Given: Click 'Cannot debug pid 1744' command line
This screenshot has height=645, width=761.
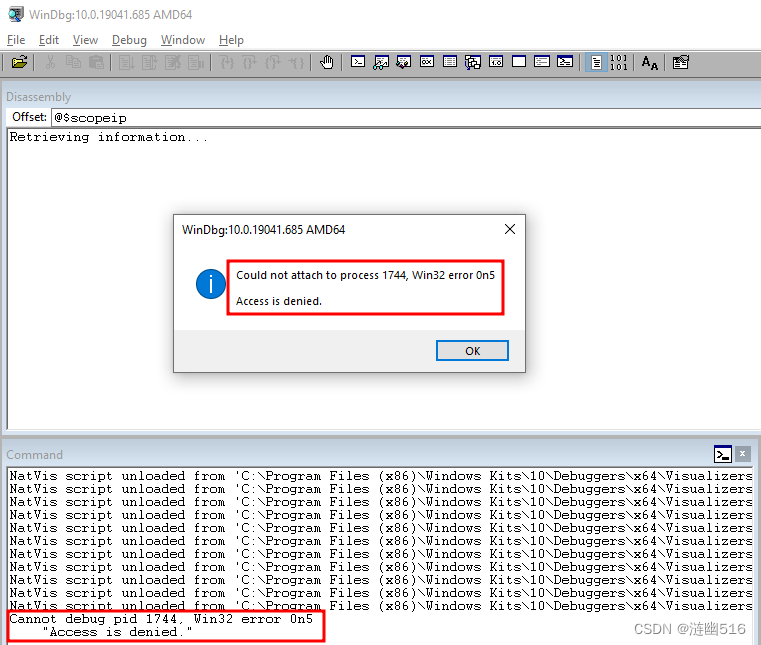Looking at the screenshot, I should [161, 619].
